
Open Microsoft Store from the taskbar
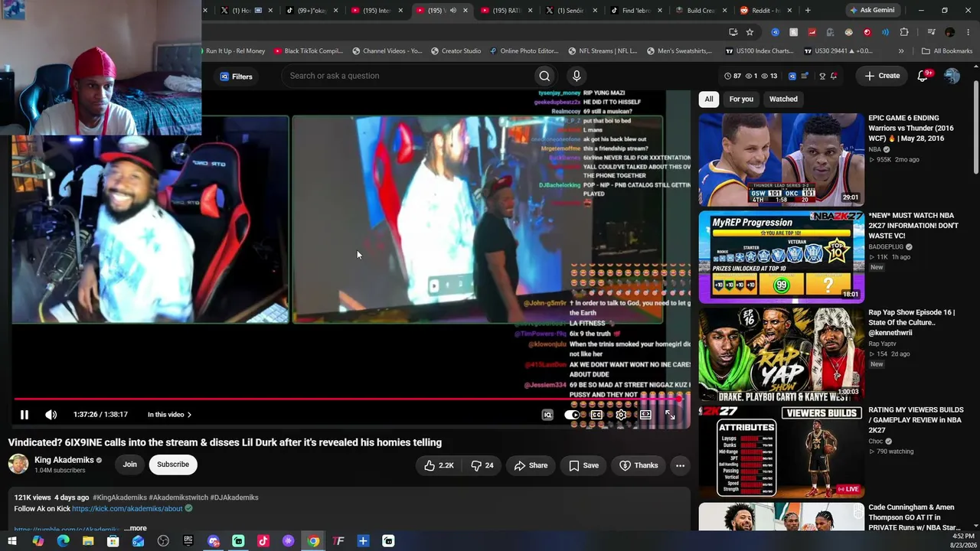point(113,541)
